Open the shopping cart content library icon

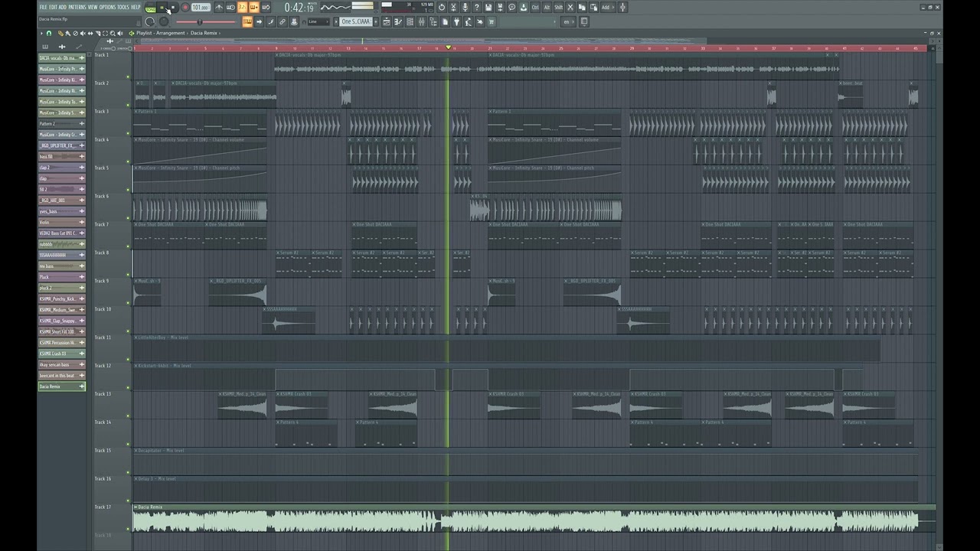[492, 21]
